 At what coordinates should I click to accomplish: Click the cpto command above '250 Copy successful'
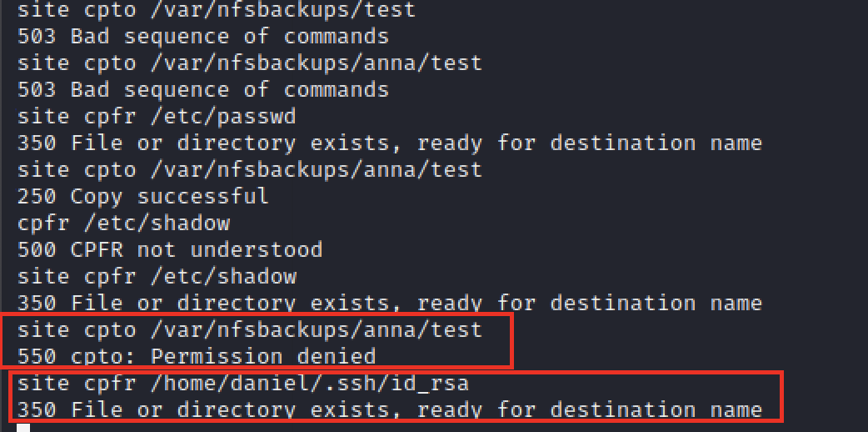[x=249, y=169]
